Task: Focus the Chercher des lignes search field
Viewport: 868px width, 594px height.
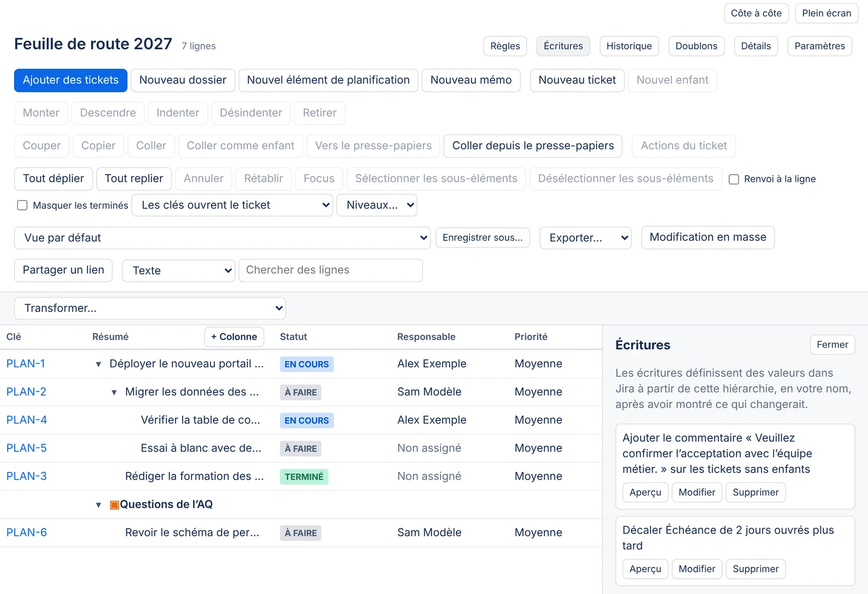Action: [x=331, y=270]
